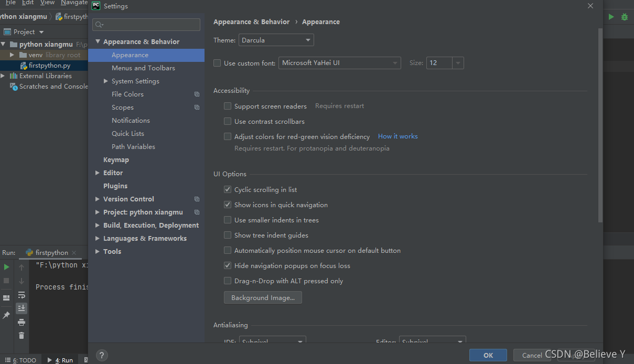Open the Microsoft YaHei UI font dropdown
The image size is (634, 364).
point(340,63)
